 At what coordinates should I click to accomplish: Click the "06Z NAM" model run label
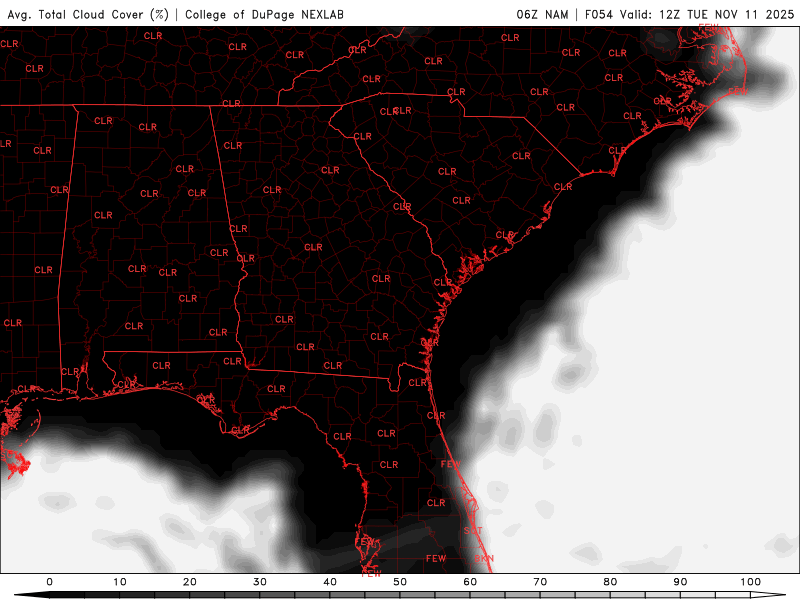542,14
